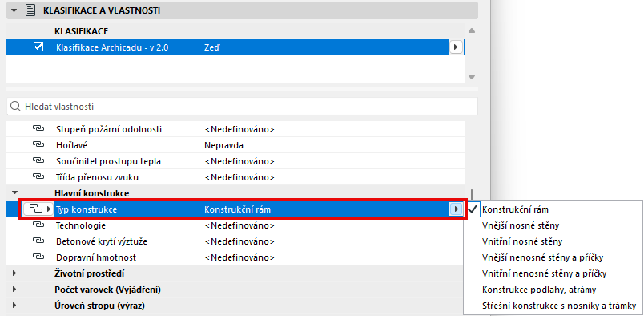Click the Hledat vlastnosti search field

pyautogui.click(x=243, y=107)
